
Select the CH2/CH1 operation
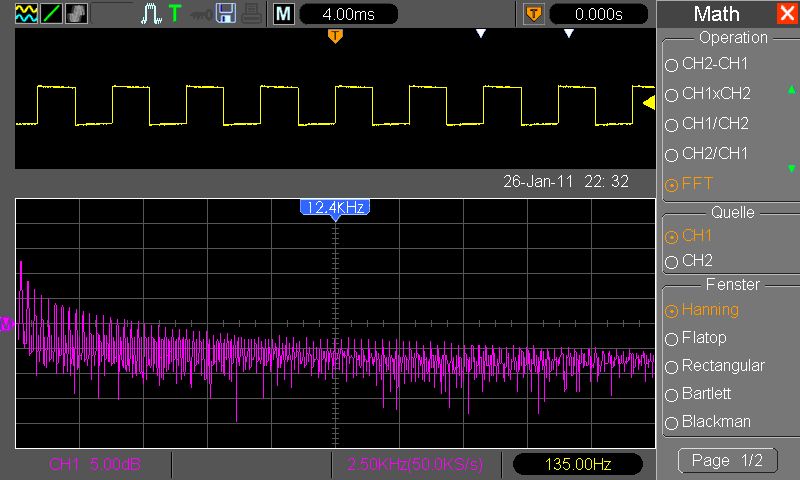click(707, 154)
